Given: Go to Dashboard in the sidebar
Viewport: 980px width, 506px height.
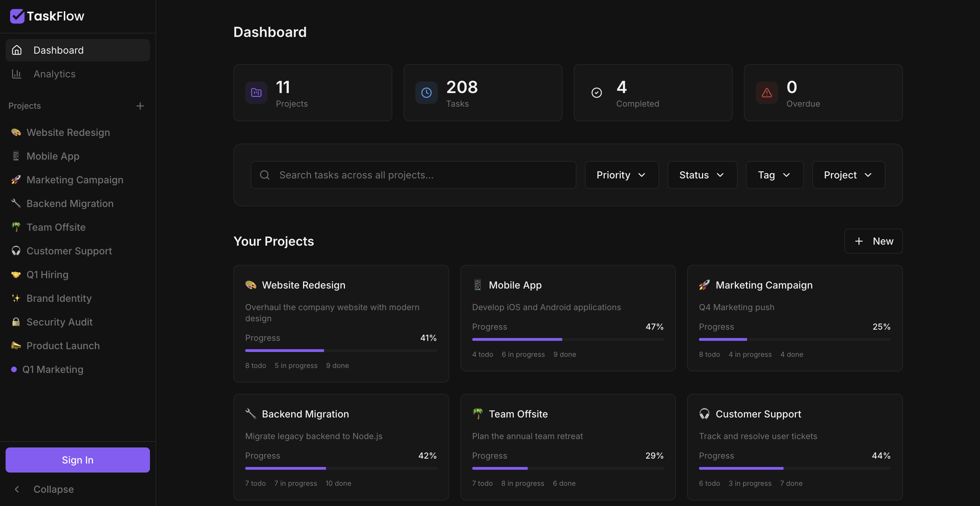Looking at the screenshot, I should tap(78, 50).
